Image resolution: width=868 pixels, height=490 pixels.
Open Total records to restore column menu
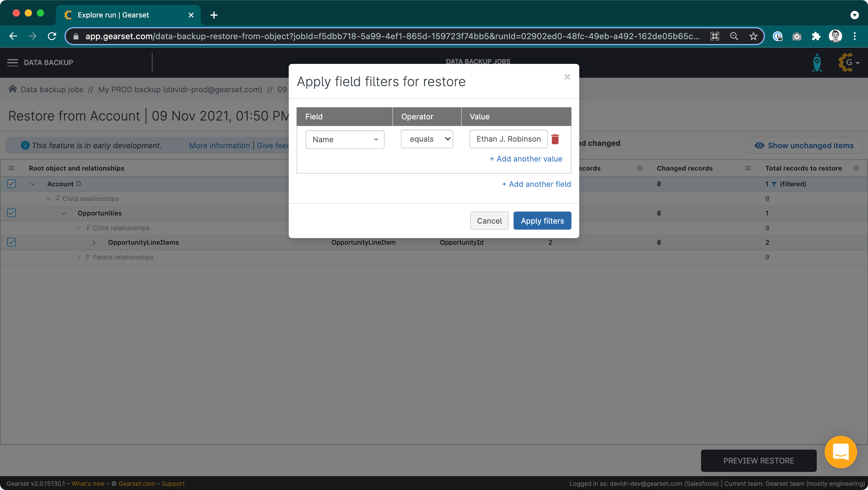[x=856, y=168]
